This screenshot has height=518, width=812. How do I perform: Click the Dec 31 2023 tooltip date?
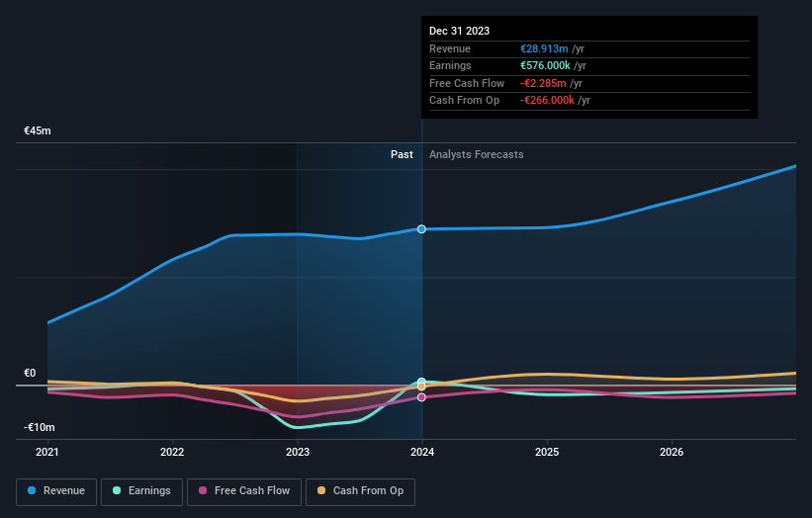click(459, 31)
